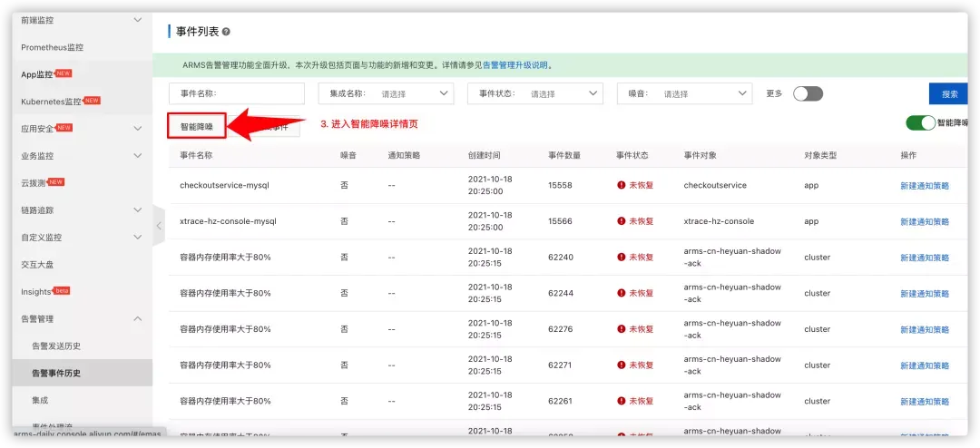Focus the 事件名称 search field
The image size is (980, 448).
point(237,93)
